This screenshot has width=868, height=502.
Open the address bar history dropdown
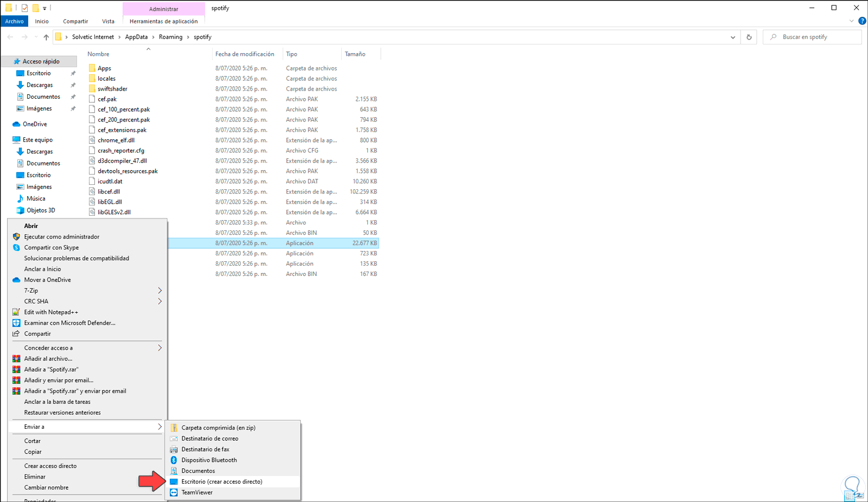click(x=733, y=37)
